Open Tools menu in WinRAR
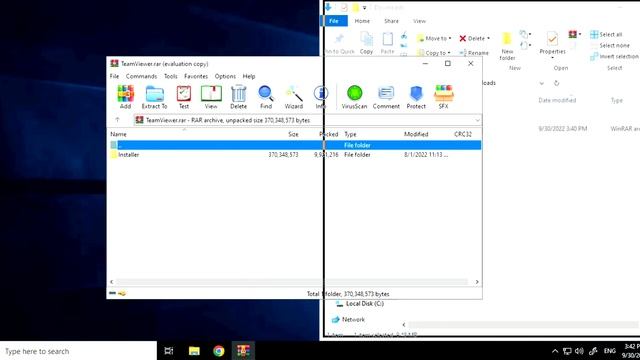 pos(171,76)
